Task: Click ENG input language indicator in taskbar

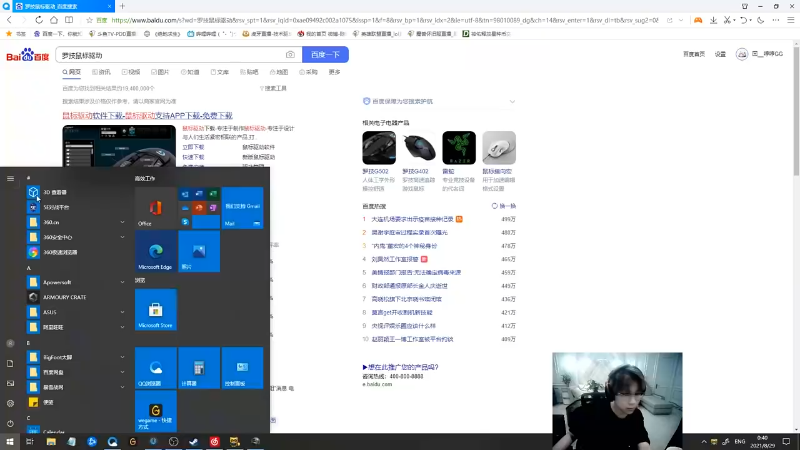Action: click(x=740, y=441)
